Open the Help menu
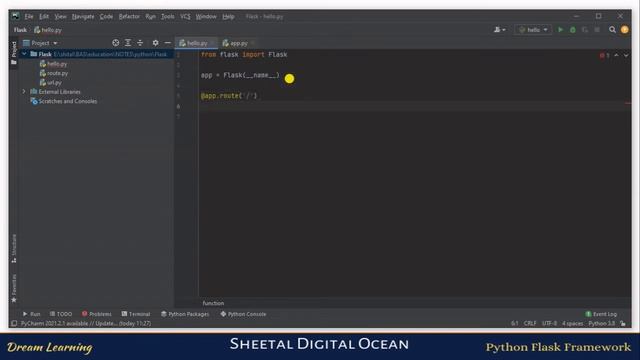This screenshot has width=640, height=360. [x=228, y=17]
